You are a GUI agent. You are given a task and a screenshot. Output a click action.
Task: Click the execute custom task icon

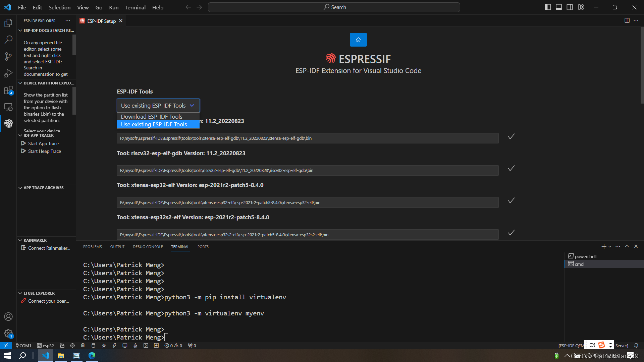[156, 346]
